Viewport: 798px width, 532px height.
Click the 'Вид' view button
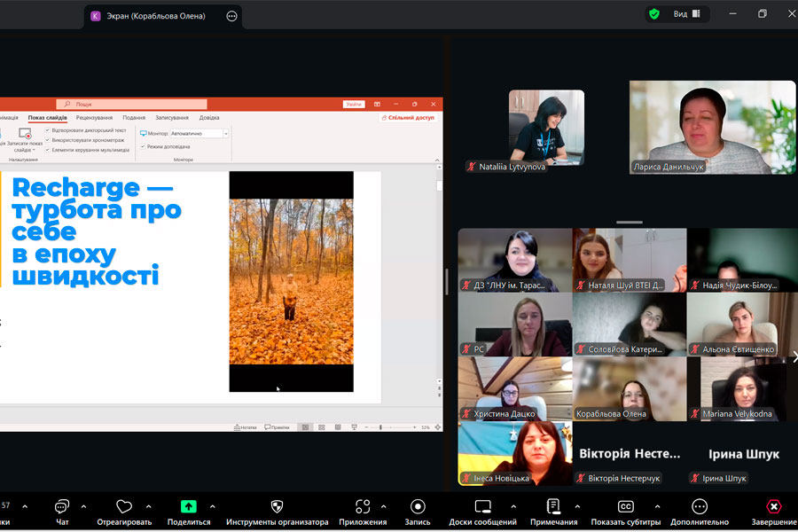[686, 14]
